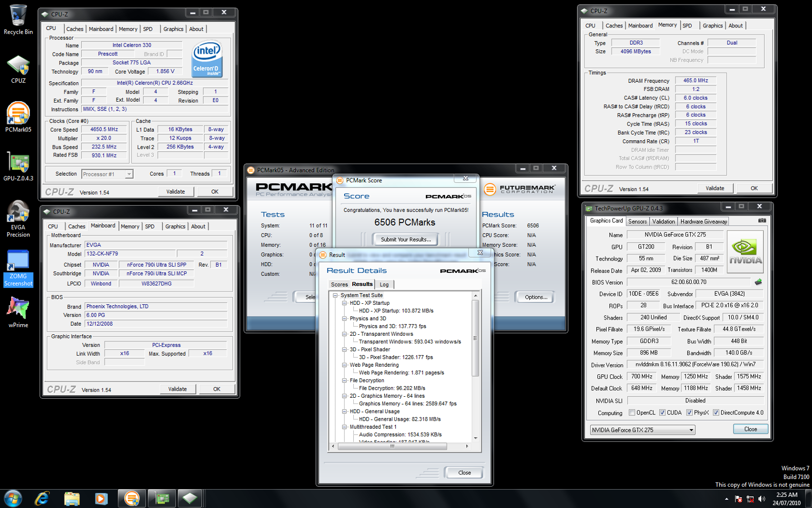Switch to Scores tab in Result Details
The image size is (812, 508).
[339, 284]
